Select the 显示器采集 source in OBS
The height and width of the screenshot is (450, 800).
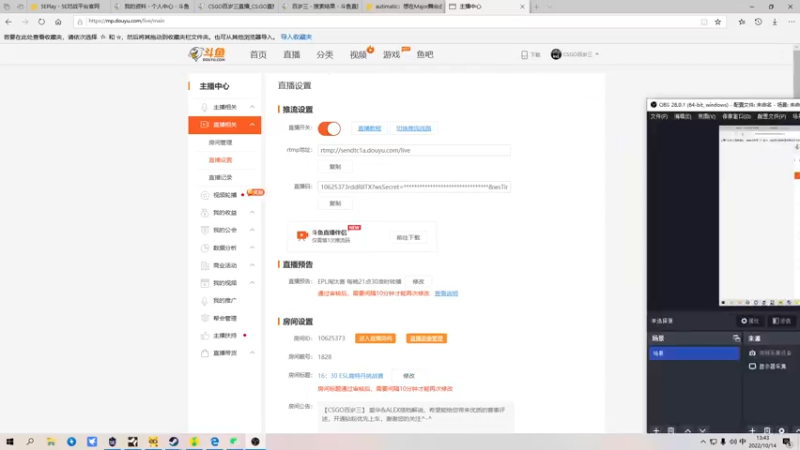(x=772, y=366)
